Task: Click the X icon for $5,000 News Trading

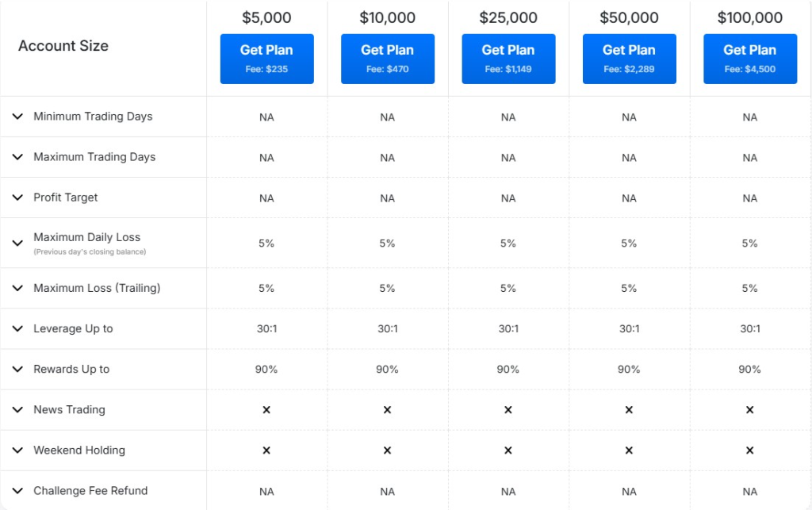Action: click(x=266, y=410)
